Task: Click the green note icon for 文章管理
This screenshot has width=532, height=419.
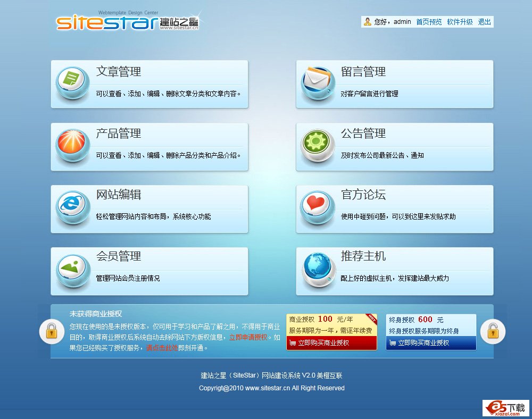Action: pyautogui.click(x=72, y=83)
